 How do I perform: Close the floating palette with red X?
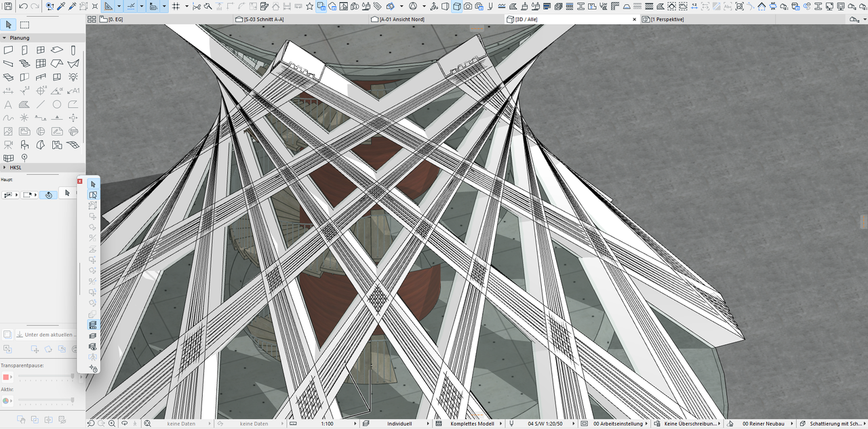80,181
